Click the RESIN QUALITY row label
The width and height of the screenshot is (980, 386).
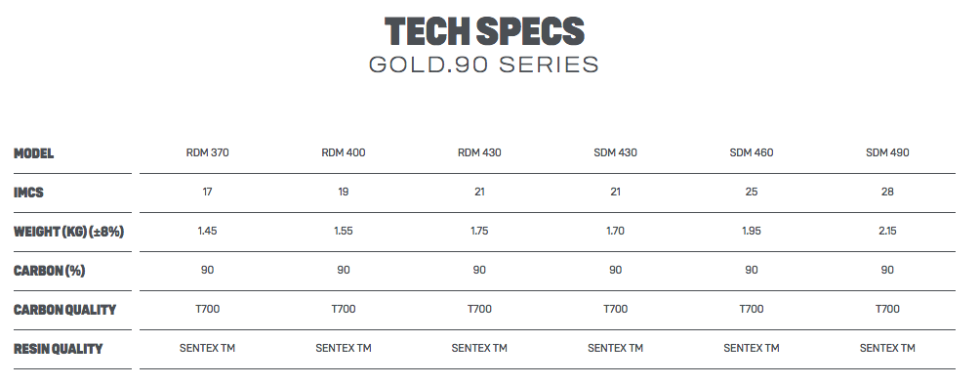pyautogui.click(x=59, y=349)
